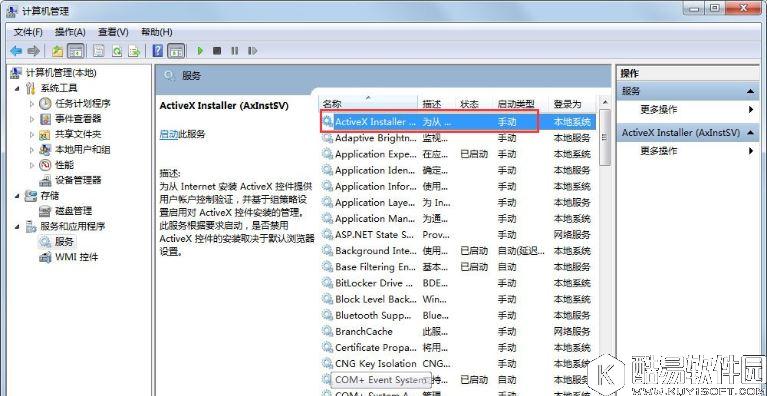The width and height of the screenshot is (767, 396).
Task: Select the ASP.NET State Service row
Action: pos(458,235)
